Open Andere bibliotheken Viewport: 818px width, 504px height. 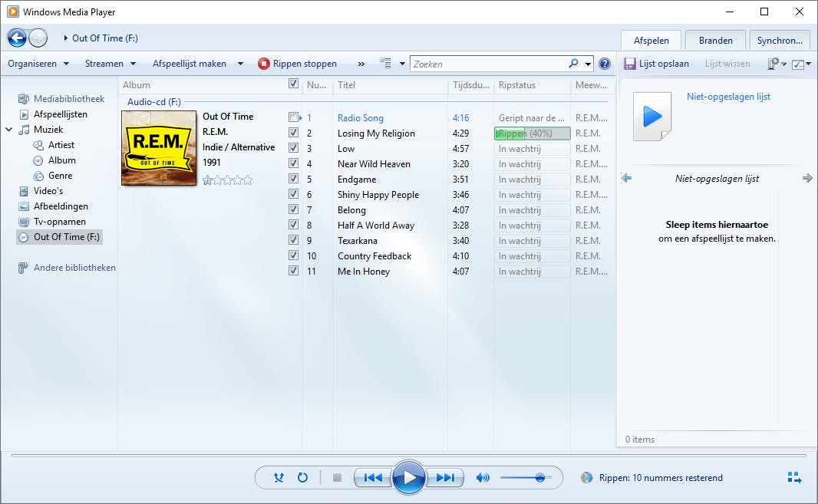[x=74, y=268]
